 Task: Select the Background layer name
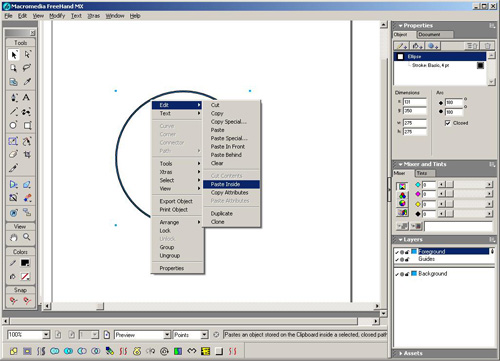(432, 274)
